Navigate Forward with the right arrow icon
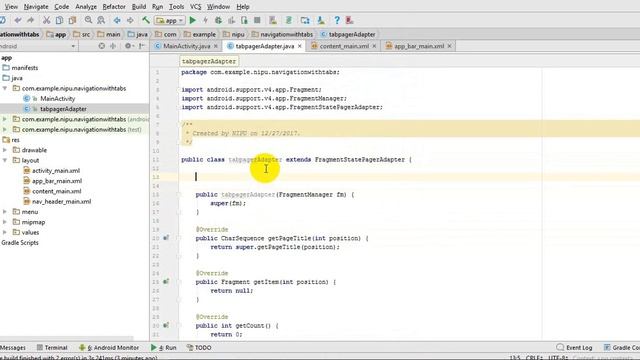The height and width of the screenshot is (360, 640). point(130,20)
